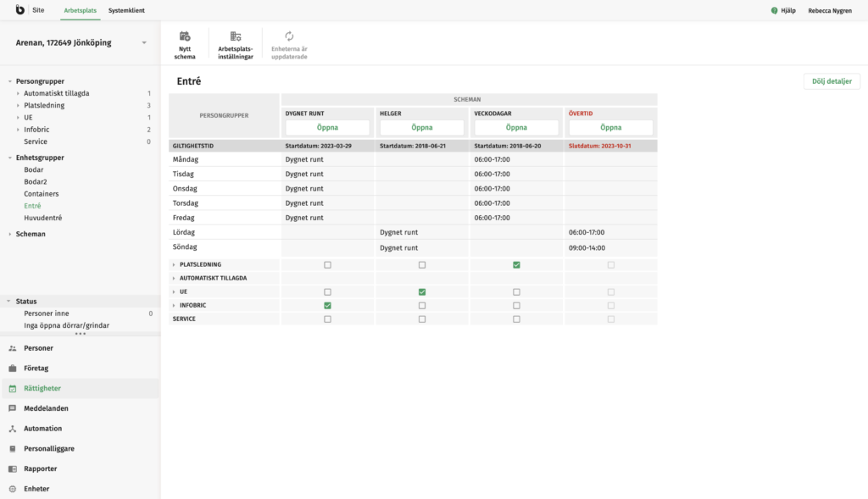Select Huvudentré in Enhetsgrupper list
This screenshot has height=499, width=868.
pos(42,218)
